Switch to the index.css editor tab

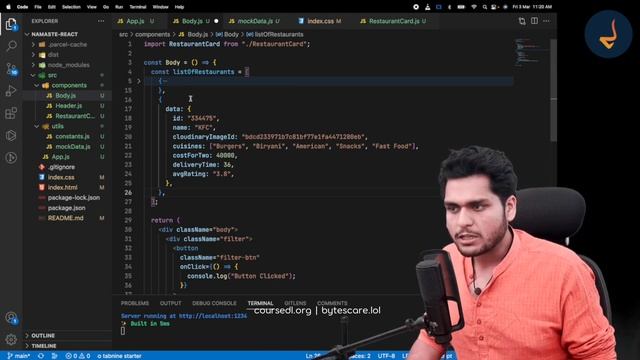point(320,21)
